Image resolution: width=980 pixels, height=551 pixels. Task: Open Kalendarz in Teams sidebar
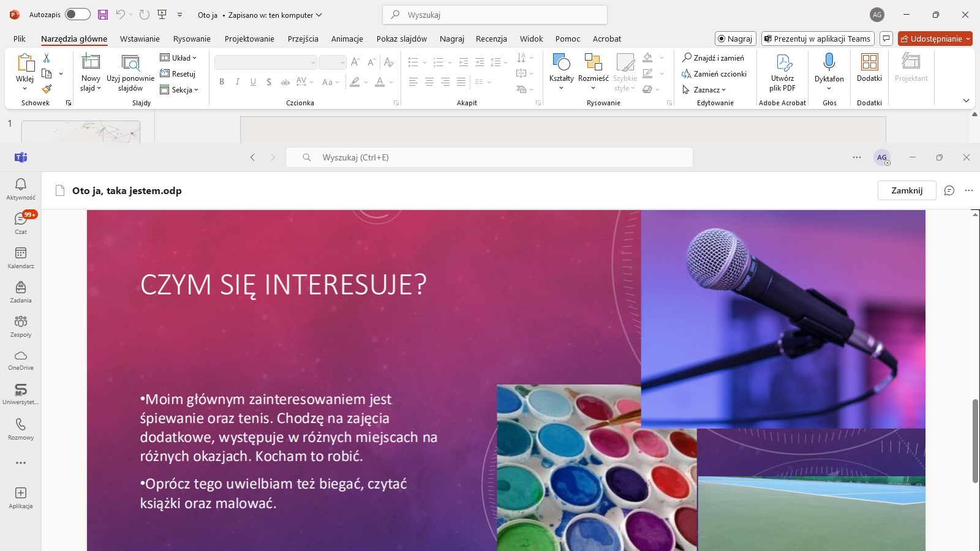click(x=21, y=258)
